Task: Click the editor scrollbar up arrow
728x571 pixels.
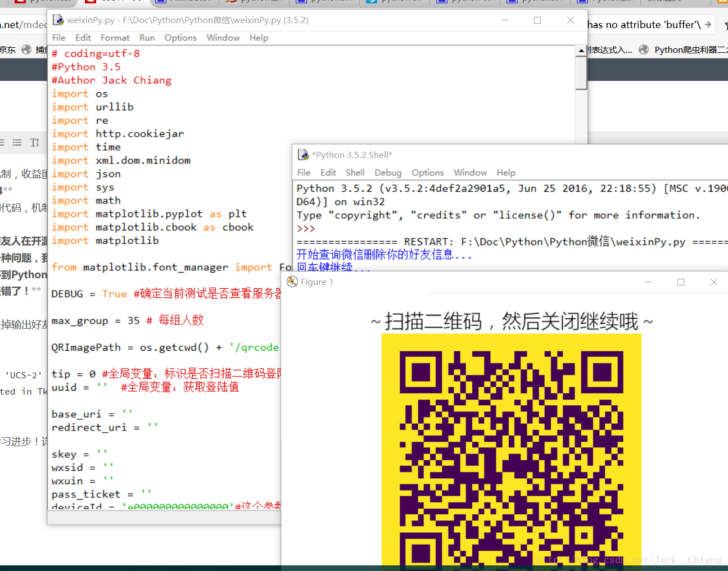Action: coord(581,51)
